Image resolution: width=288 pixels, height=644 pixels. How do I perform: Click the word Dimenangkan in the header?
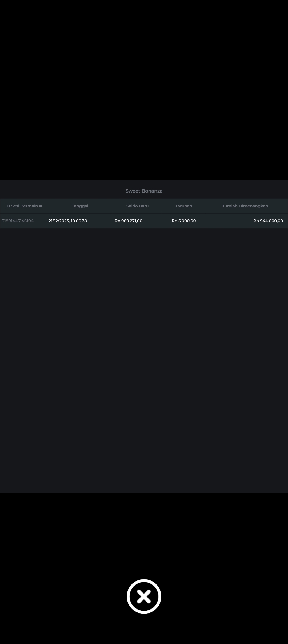253,206
